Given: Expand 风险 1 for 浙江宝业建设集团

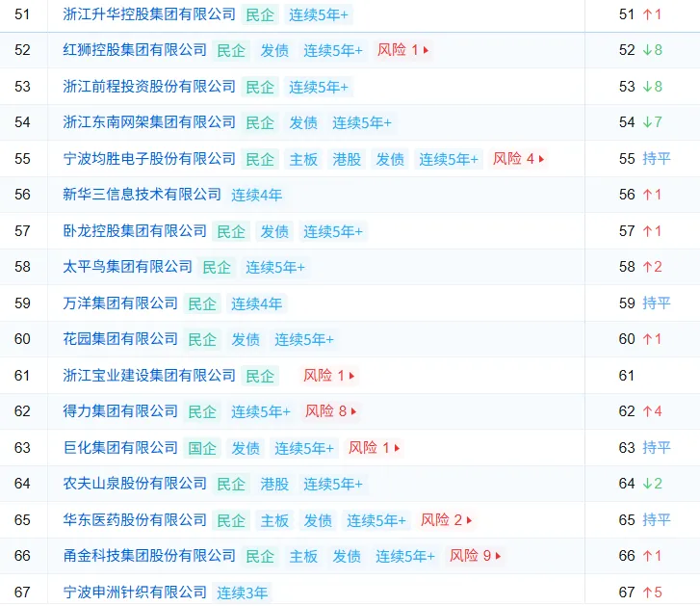Looking at the screenshot, I should [329, 376].
